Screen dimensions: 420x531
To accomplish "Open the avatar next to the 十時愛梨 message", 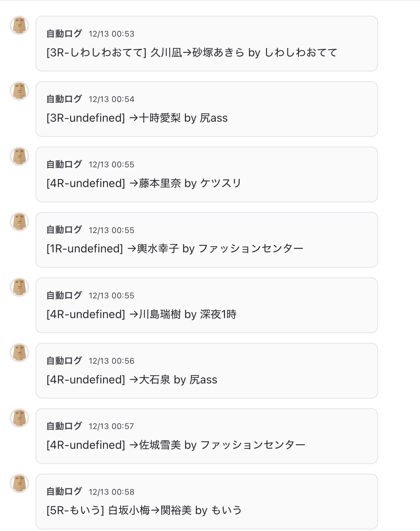I will tap(19, 91).
